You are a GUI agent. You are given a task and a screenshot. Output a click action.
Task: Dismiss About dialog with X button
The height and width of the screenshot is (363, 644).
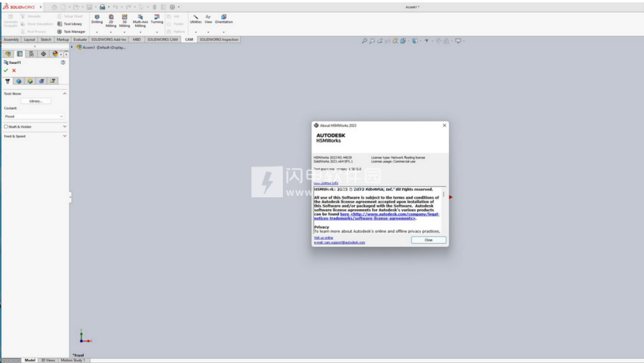444,125
